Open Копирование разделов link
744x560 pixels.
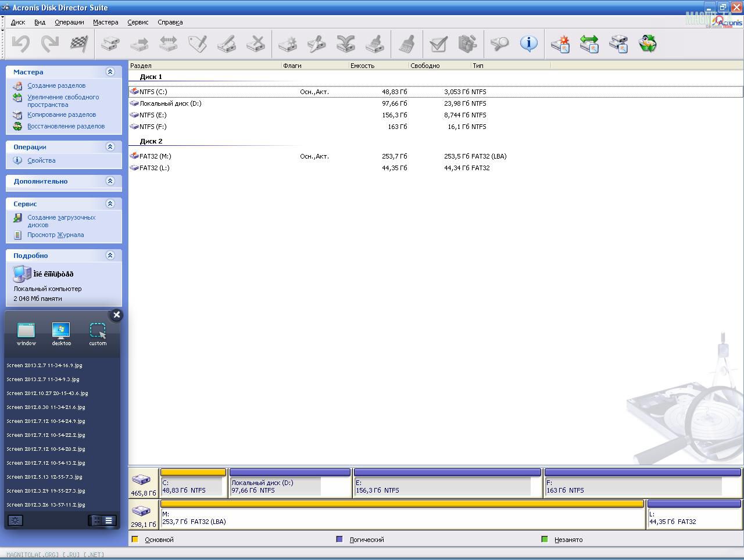click(62, 114)
